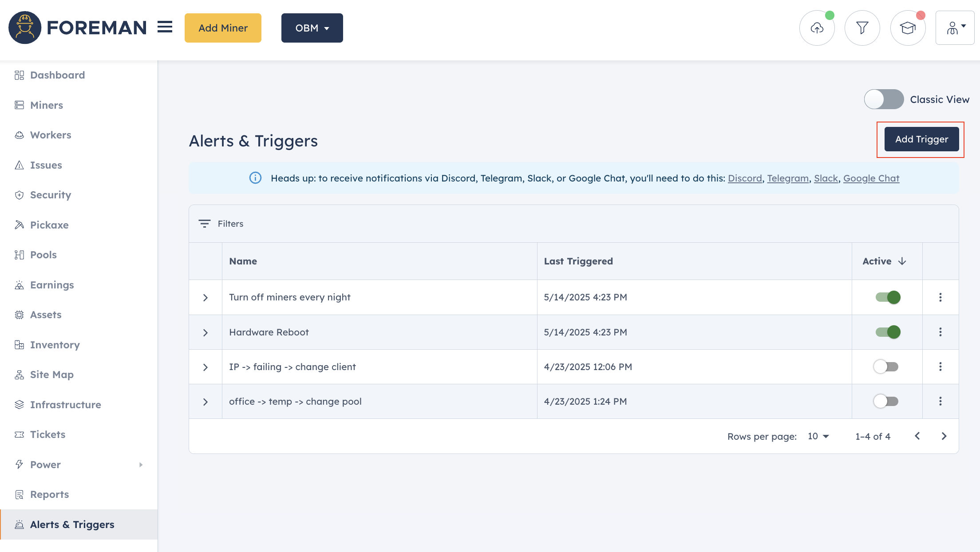Open row actions for office temp change pool
The image size is (980, 552).
tap(940, 401)
